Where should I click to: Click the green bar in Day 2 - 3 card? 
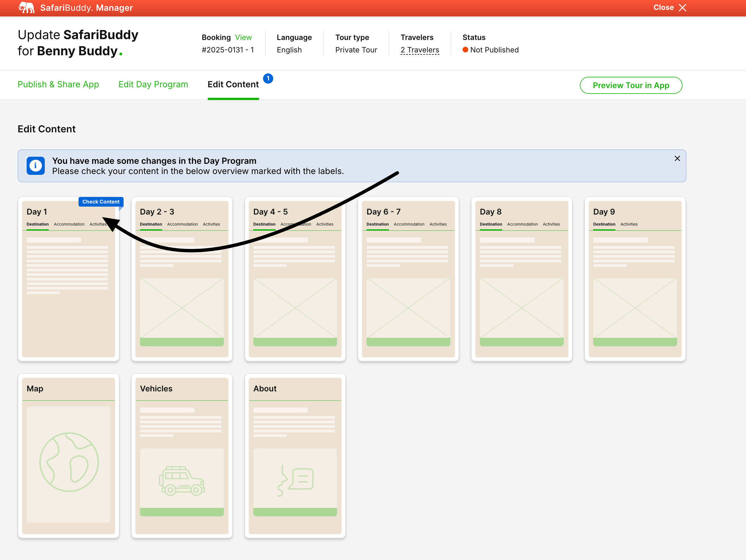(182, 342)
